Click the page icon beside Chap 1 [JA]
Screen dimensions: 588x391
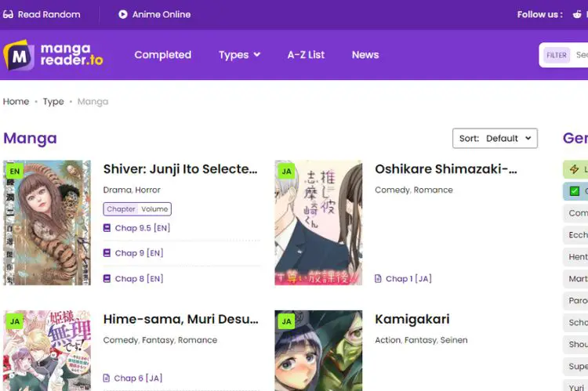(x=379, y=278)
